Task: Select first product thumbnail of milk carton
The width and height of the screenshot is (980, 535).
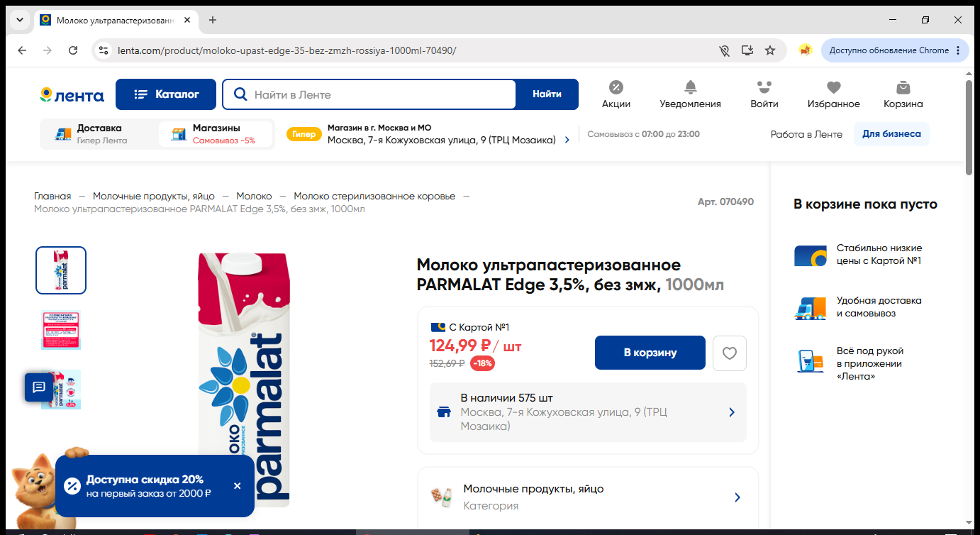Action: (x=61, y=270)
